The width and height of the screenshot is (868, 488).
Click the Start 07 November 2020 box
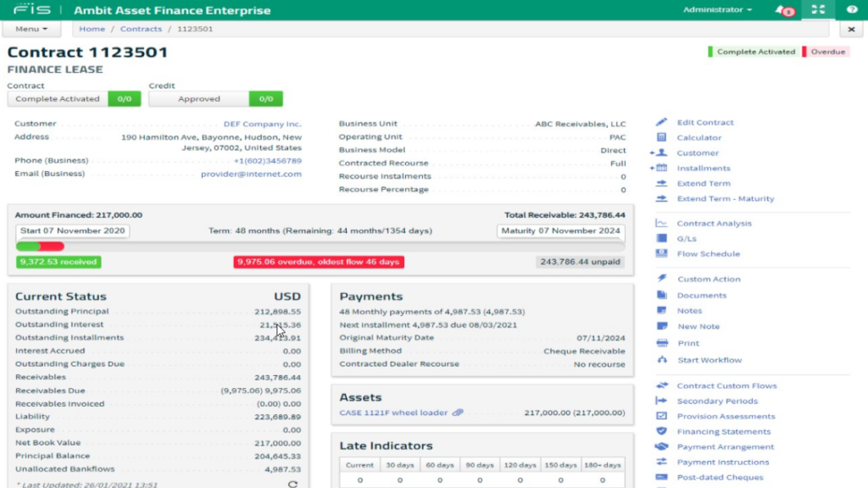tap(73, 230)
